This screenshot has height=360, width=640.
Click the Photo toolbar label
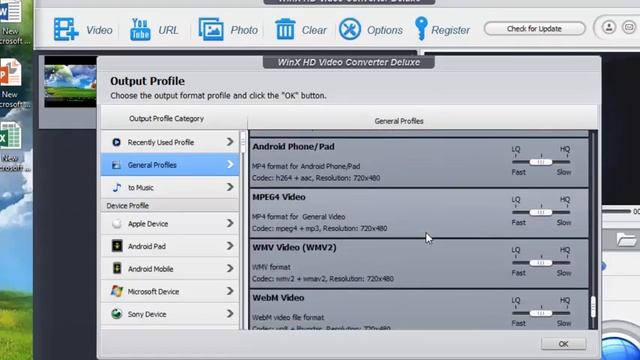click(244, 30)
